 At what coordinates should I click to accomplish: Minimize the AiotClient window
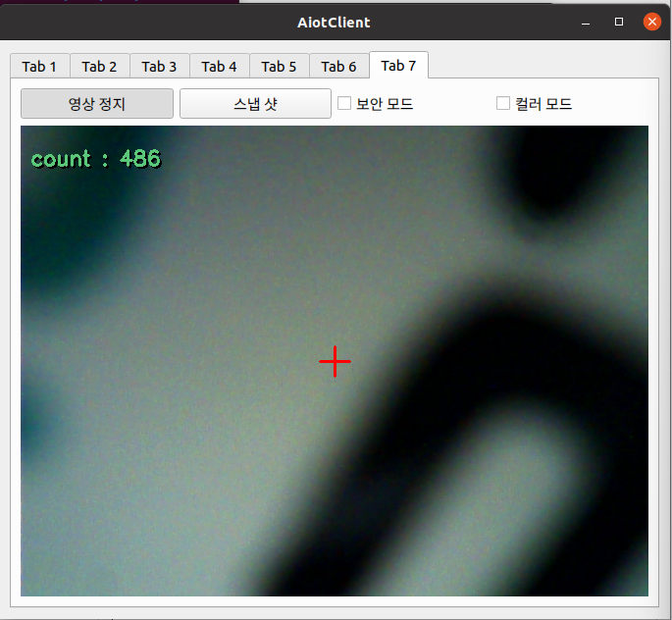pyautogui.click(x=586, y=22)
